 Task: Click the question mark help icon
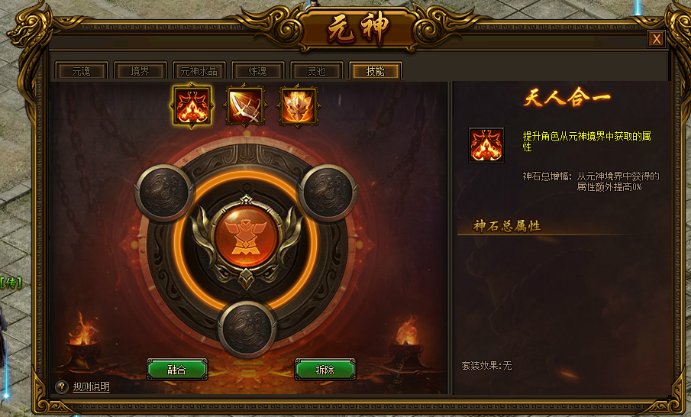[x=62, y=387]
